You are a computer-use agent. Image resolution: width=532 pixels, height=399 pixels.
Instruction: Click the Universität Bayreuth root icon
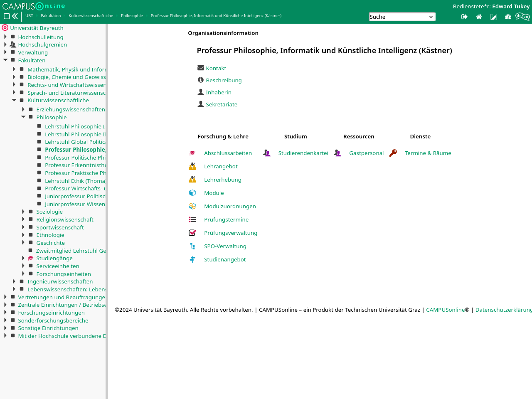click(x=5, y=27)
